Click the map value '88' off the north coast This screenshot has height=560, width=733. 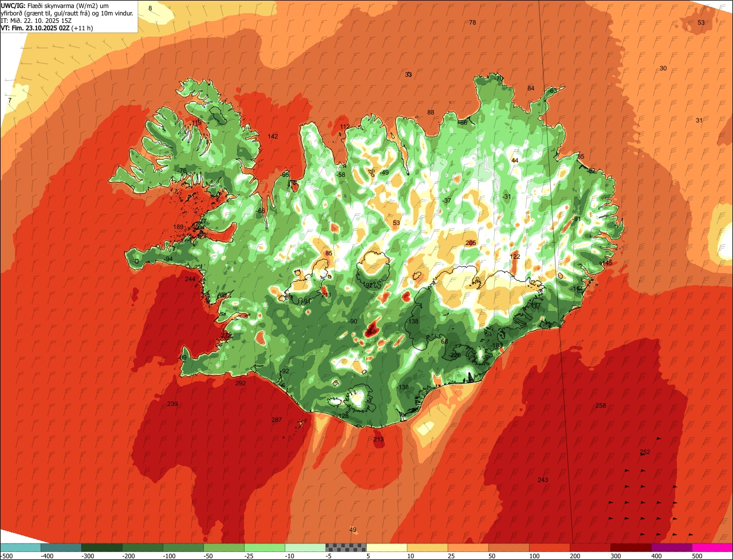coord(431,112)
